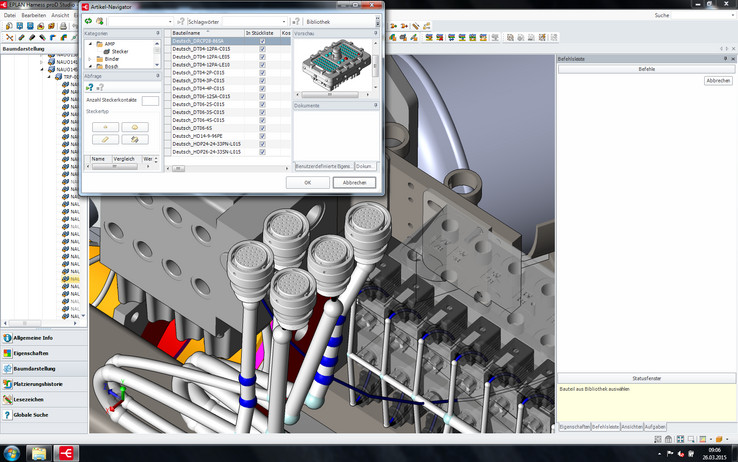Open Eigenschaften in left sidebar

click(44, 353)
